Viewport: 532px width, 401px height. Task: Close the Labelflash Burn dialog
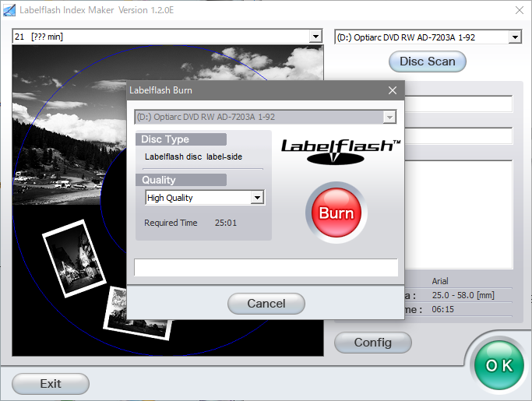(x=393, y=90)
